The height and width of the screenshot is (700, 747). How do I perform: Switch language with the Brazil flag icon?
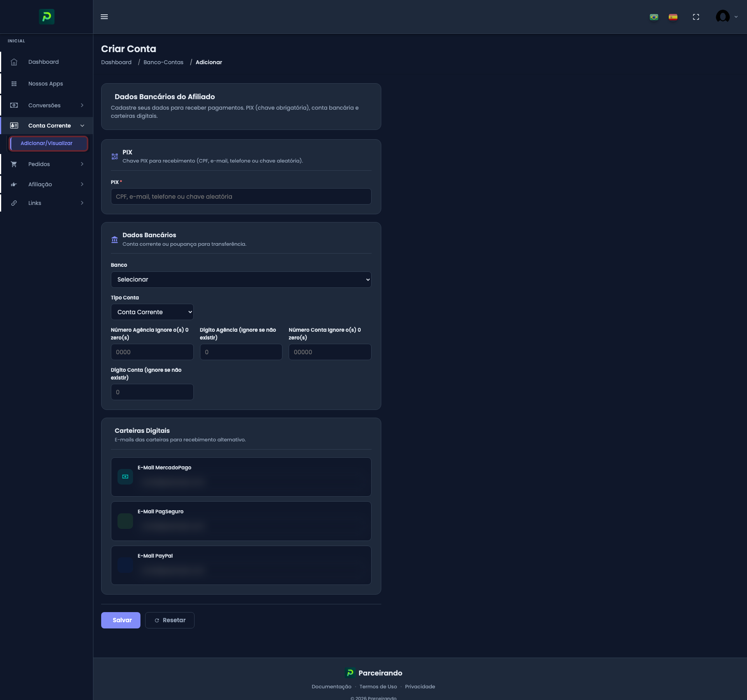pyautogui.click(x=654, y=17)
